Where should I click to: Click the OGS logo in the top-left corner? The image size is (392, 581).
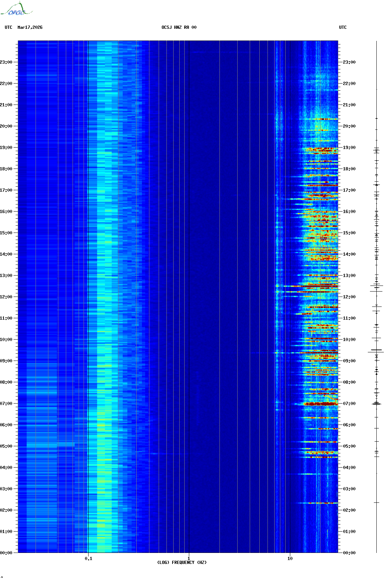(16, 10)
